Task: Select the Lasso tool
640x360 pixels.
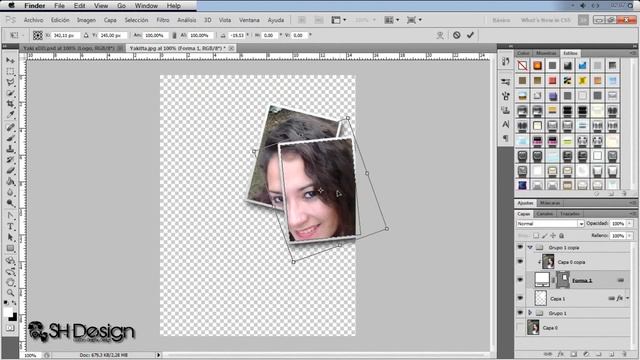Action: click(10, 82)
